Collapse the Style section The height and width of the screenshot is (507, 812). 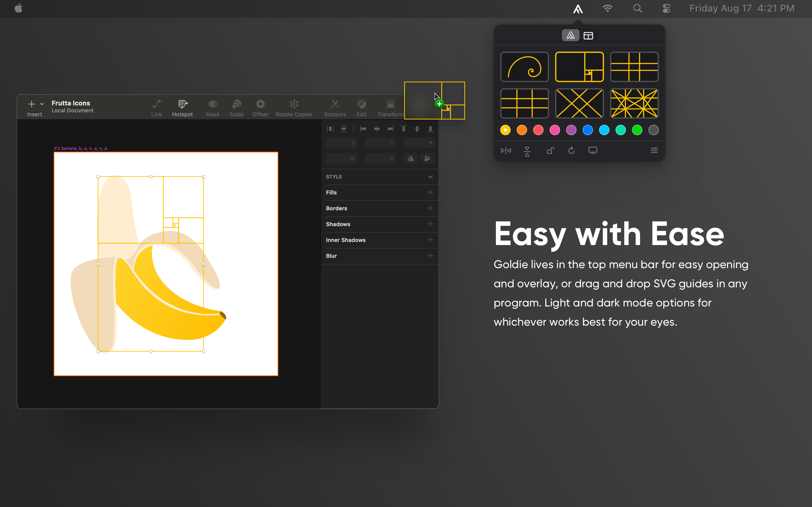click(431, 177)
